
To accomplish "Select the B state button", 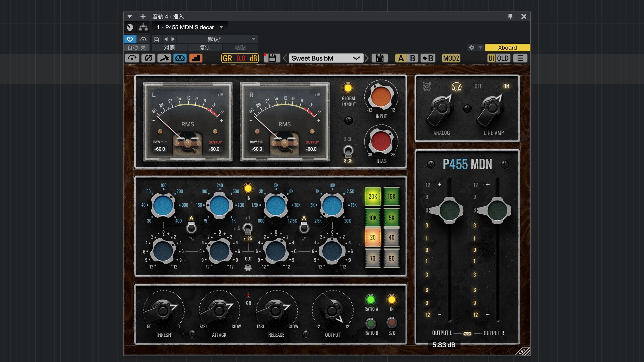I will [413, 58].
